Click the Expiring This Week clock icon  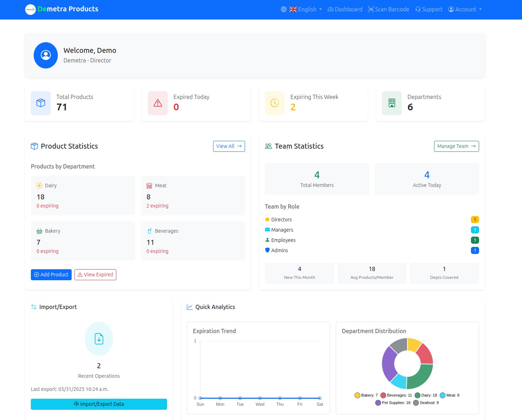point(274,103)
